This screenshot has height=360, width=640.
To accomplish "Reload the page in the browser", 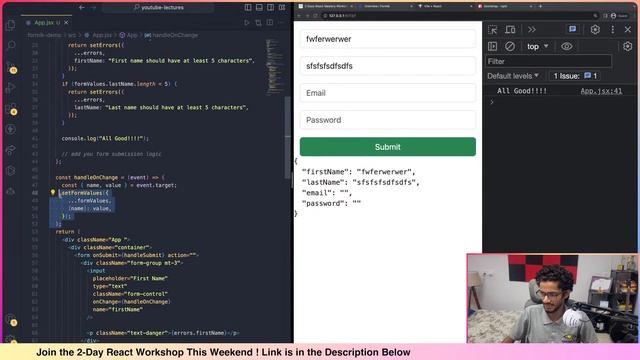I will point(315,16).
